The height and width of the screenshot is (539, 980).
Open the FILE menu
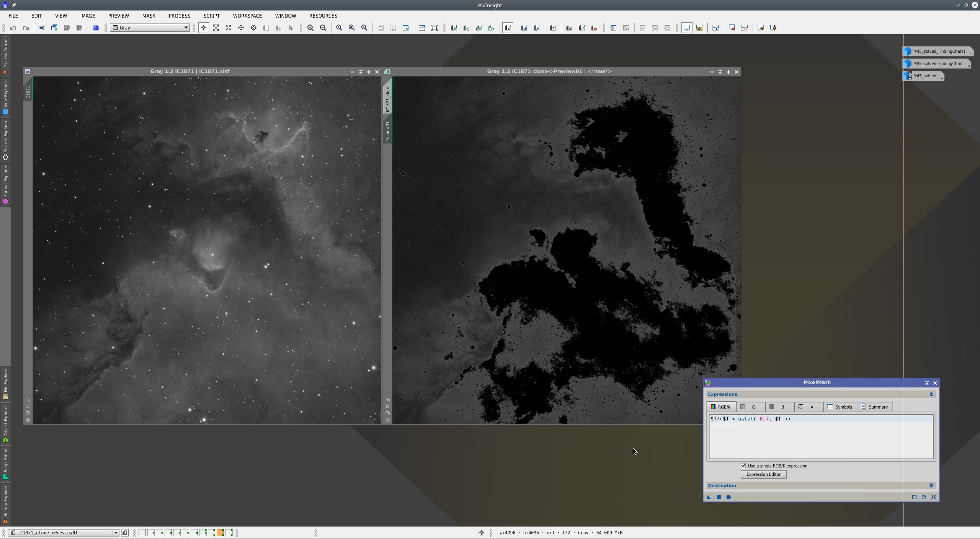13,16
